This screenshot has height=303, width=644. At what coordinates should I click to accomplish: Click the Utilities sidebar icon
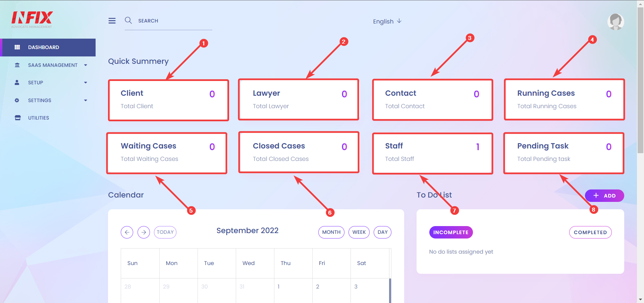pyautogui.click(x=17, y=118)
